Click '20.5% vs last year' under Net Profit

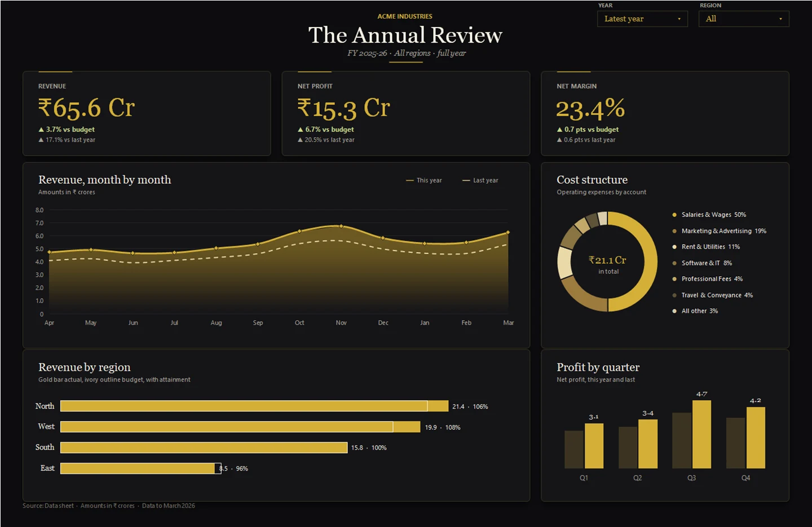point(326,140)
